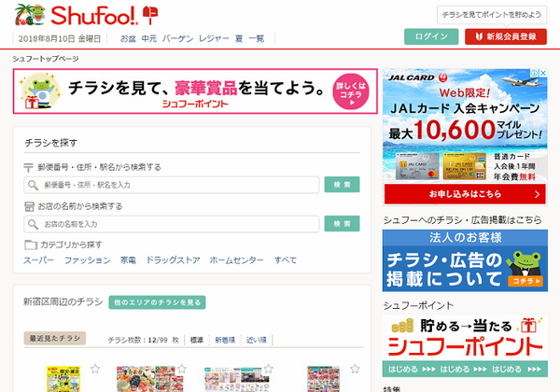560x392 pixels.
Task: Click the folder icon beside カテゴリから探す
Action: coord(31,245)
